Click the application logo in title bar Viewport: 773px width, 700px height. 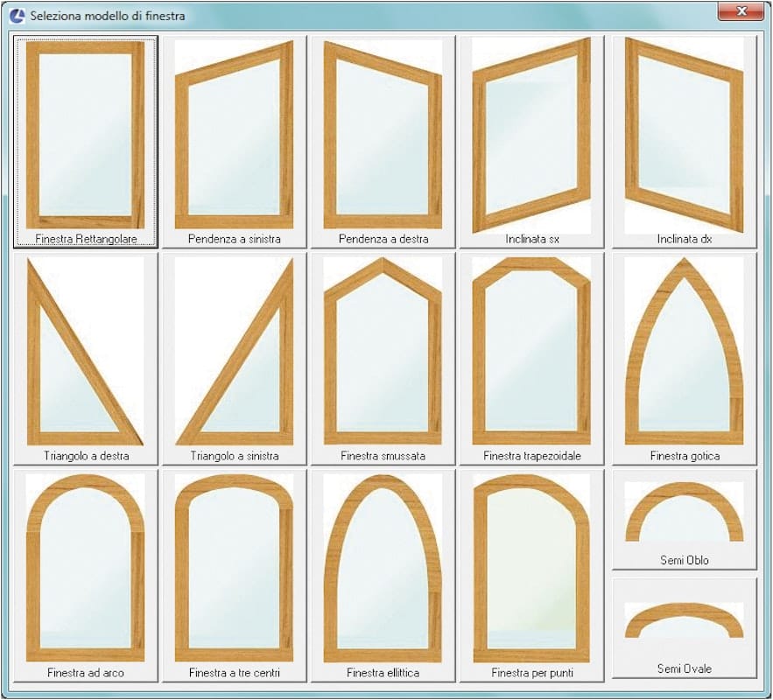(x=16, y=15)
